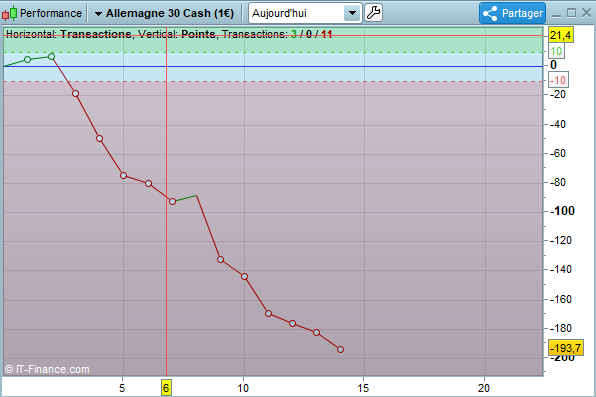Image resolution: width=596 pixels, height=397 pixels.
Task: Click the 3 / 0 / 11 transactions count
Action: (312, 34)
